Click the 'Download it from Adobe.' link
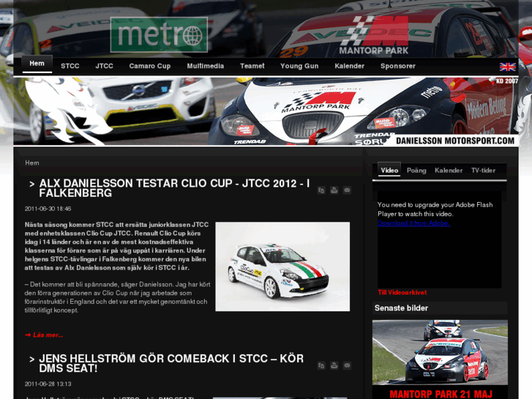This screenshot has height=399, width=532. pos(414,223)
